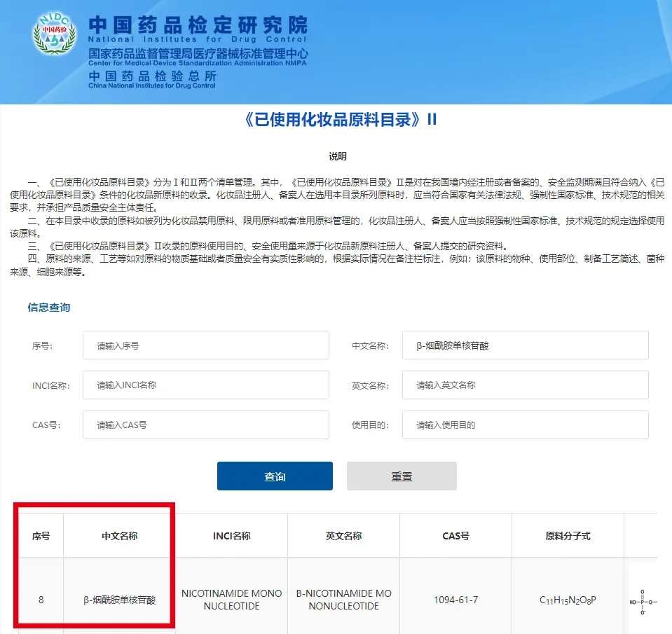Click the INCI名称 column header

click(231, 535)
